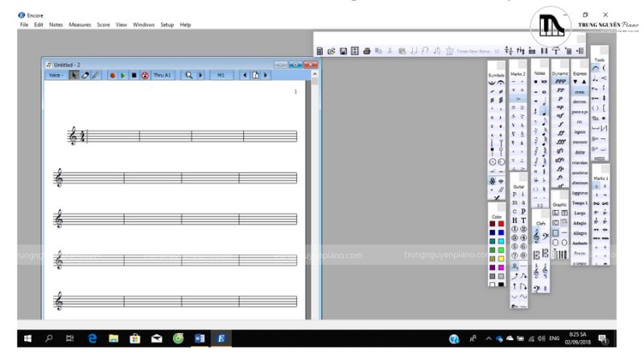Select pp in the Dynamic palette
This screenshot has width=644, height=362.
click(x=560, y=90)
